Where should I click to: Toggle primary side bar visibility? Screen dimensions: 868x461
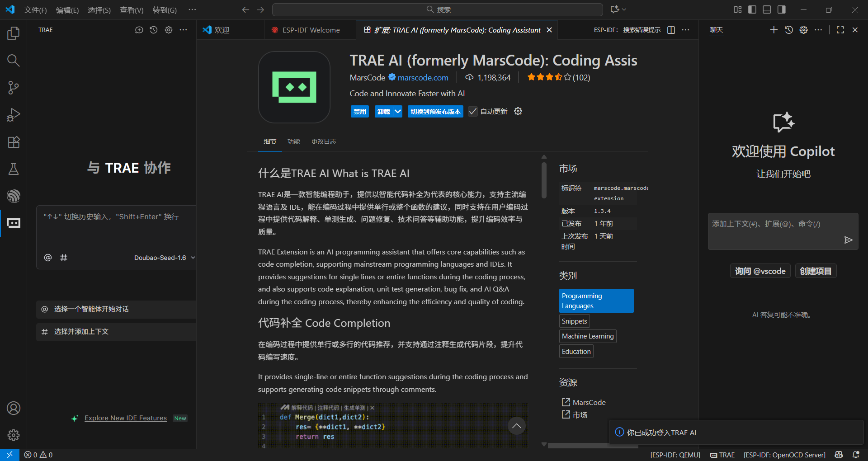point(752,9)
